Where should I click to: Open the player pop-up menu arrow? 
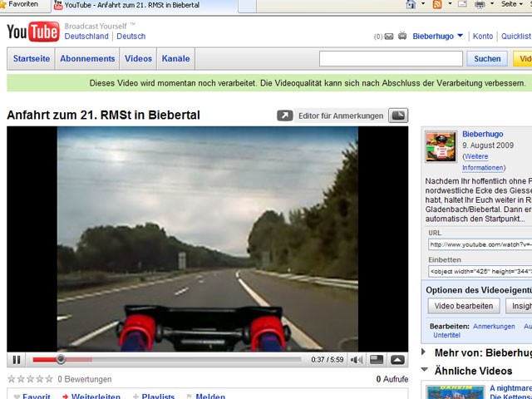(397, 360)
